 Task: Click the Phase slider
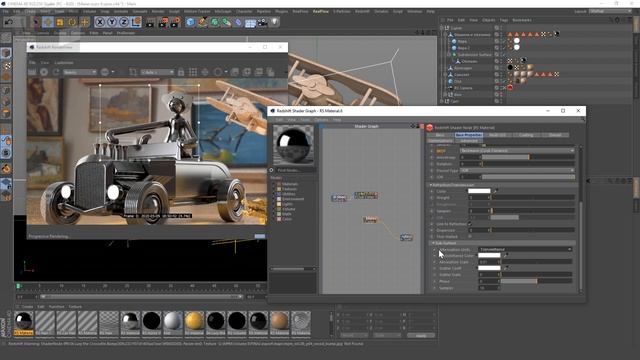[536, 281]
